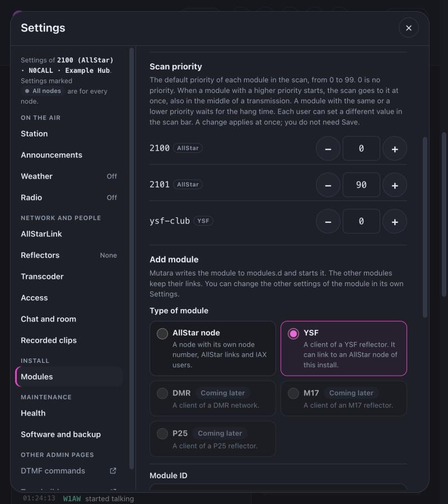Image resolution: width=448 pixels, height=504 pixels.
Task: Open Reflectors settings
Action: (x=69, y=255)
